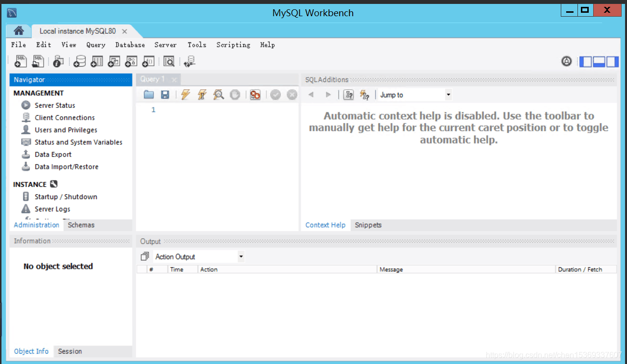The width and height of the screenshot is (627, 364).
Task: Rollback transaction cross icon
Action: point(292,95)
